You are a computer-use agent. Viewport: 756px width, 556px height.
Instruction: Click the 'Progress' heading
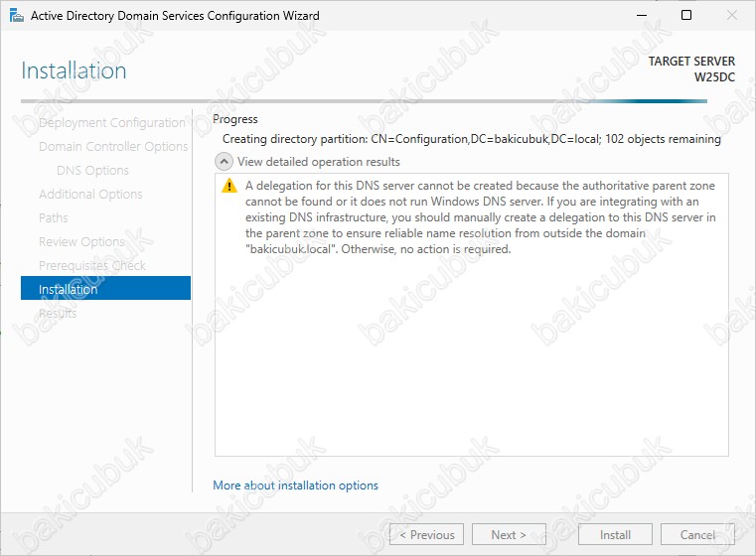[x=235, y=119]
